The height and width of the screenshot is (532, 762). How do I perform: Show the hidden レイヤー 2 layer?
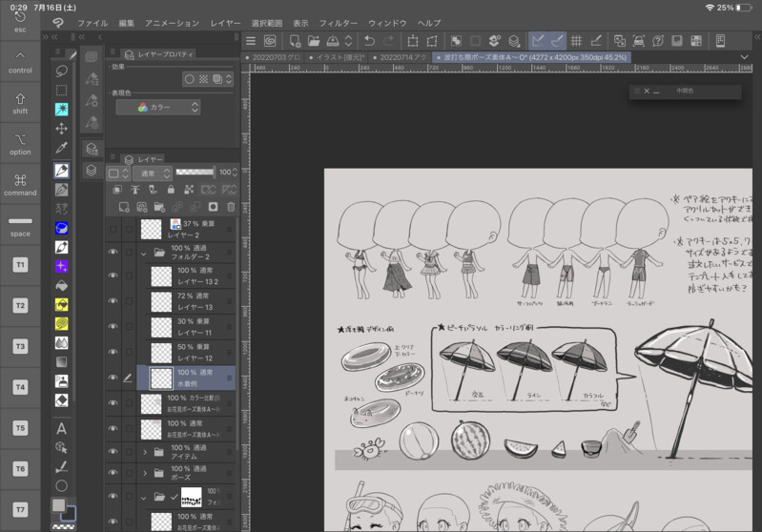113,229
